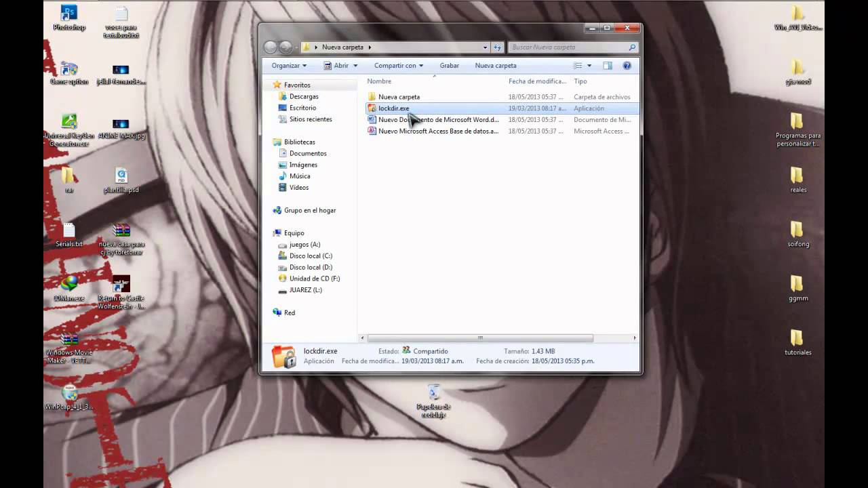Select lockdir.exe in the file list
Viewport: 868px width, 488px height.
(502, 108)
